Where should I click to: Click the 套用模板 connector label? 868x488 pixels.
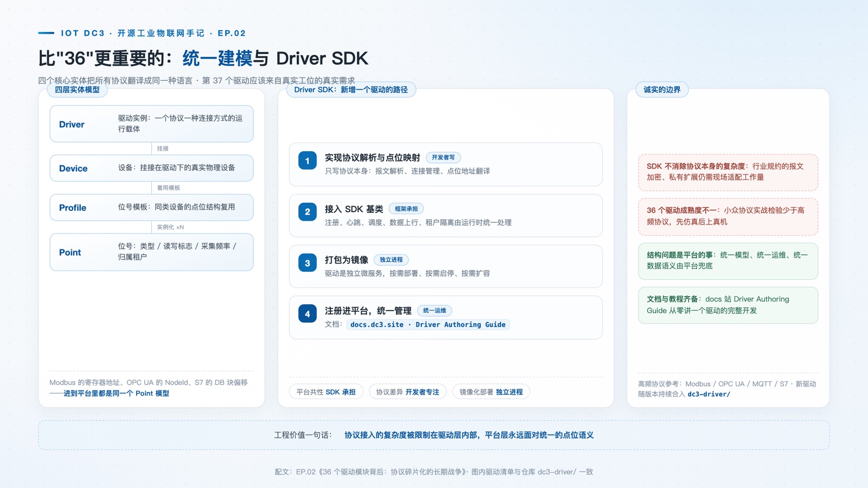click(x=169, y=188)
